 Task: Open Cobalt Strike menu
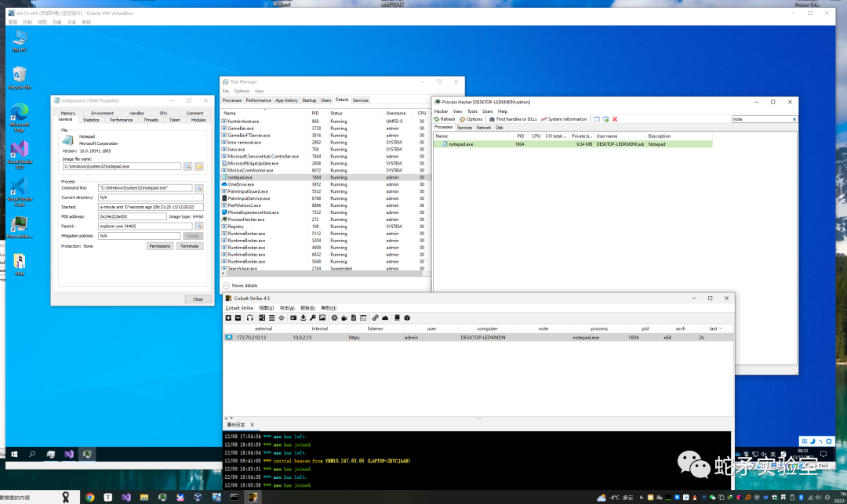coord(238,308)
